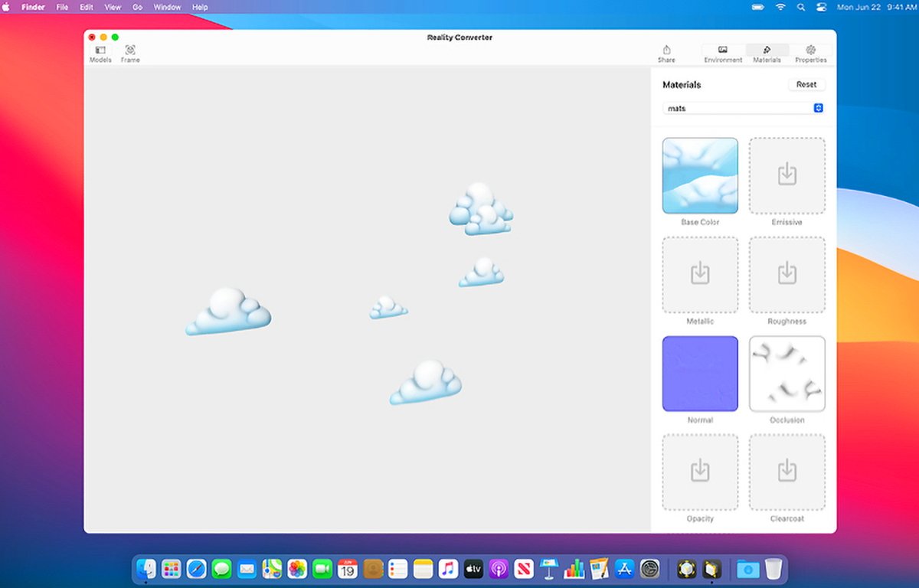Open the Trash in the Dock
This screenshot has height=588, width=919.
point(773,569)
